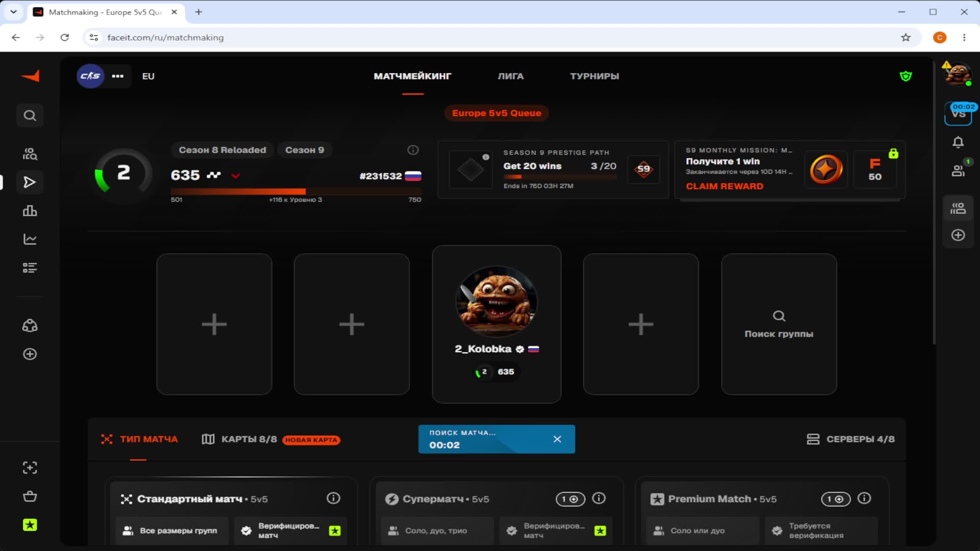Click the Get 20 wins progress bar
This screenshot has width=980, height=551.
point(560,176)
